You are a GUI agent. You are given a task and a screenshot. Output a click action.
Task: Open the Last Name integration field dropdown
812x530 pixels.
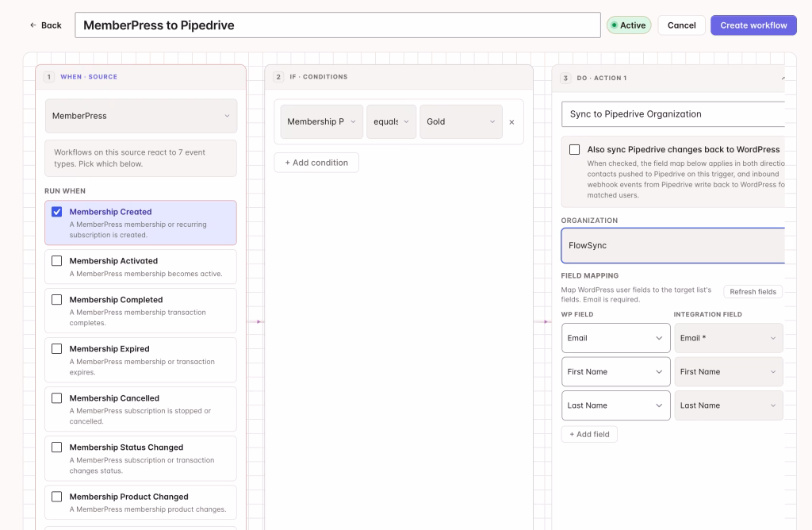729,405
